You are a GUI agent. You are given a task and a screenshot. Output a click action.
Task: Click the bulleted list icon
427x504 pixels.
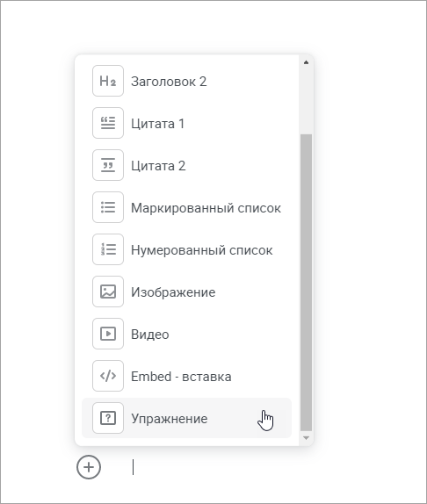point(108,207)
